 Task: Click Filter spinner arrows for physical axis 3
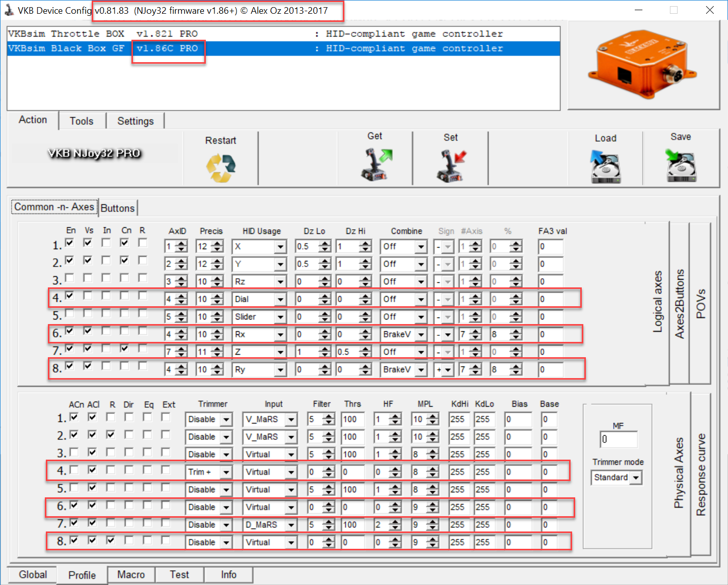(329, 455)
